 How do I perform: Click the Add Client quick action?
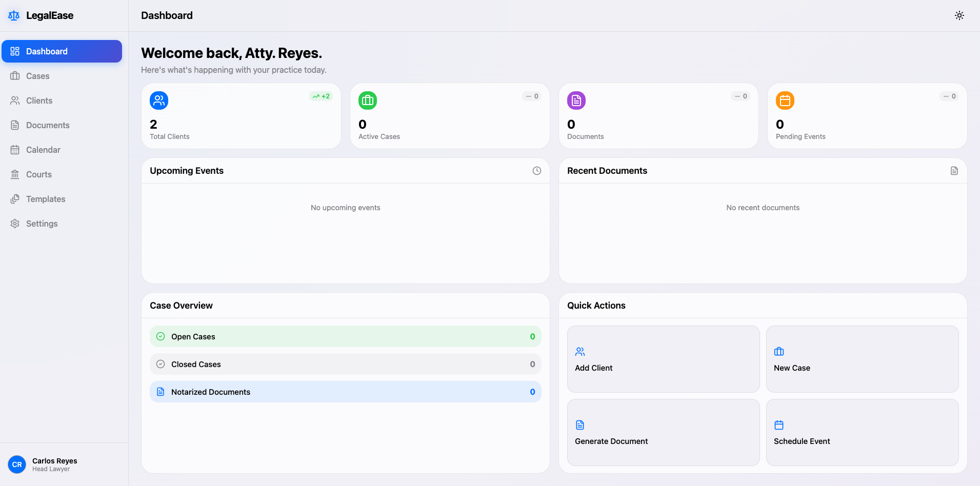coord(663,359)
